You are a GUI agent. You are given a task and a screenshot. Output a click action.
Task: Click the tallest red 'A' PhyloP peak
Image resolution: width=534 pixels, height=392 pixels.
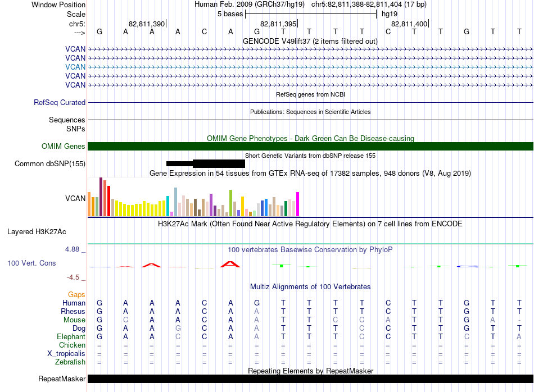pos(230,264)
